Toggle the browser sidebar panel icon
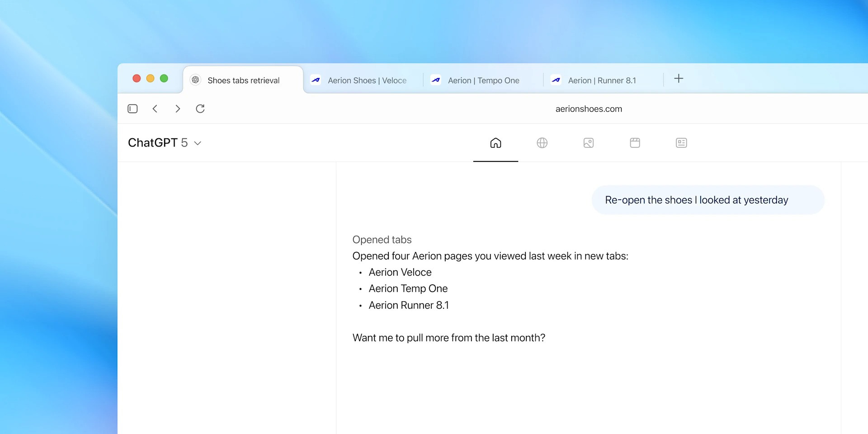Viewport: 868px width, 434px height. 132,108
